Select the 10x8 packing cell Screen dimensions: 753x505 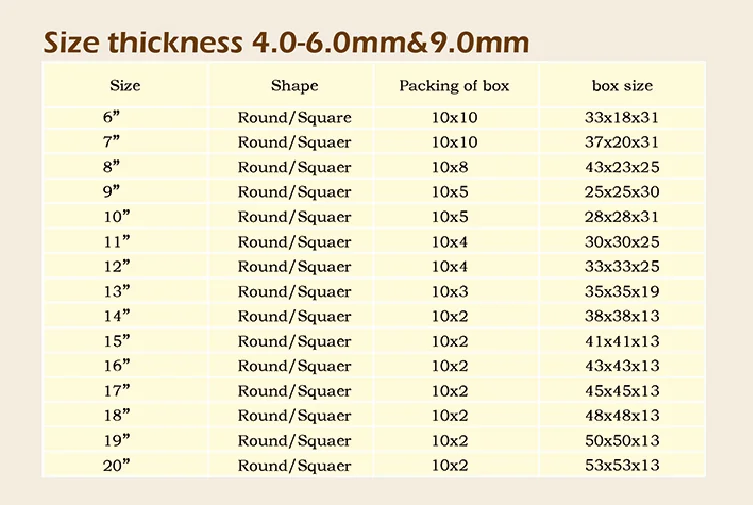coord(450,167)
